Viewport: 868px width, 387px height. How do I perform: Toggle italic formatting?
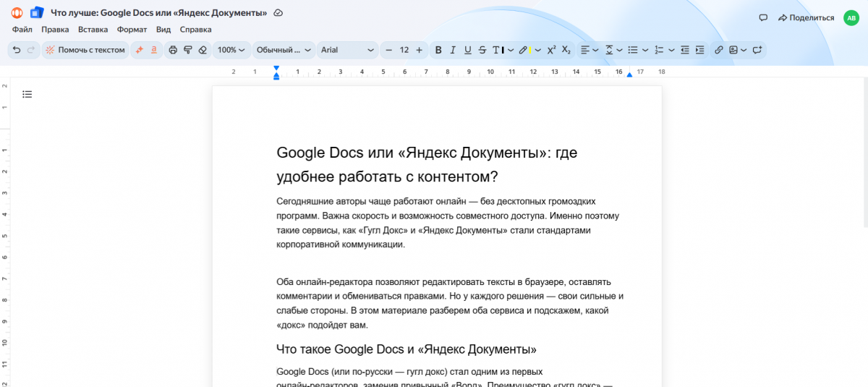tap(453, 50)
